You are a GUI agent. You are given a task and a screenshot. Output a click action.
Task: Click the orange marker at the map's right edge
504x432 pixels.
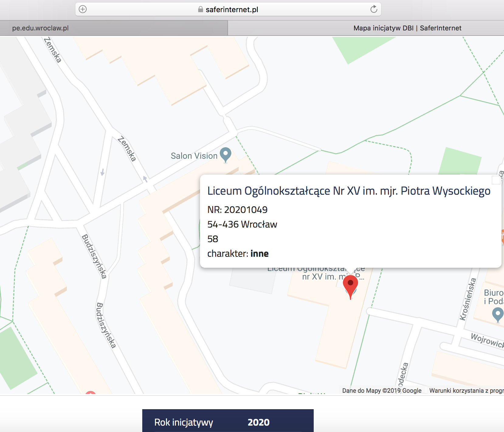[x=502, y=236]
